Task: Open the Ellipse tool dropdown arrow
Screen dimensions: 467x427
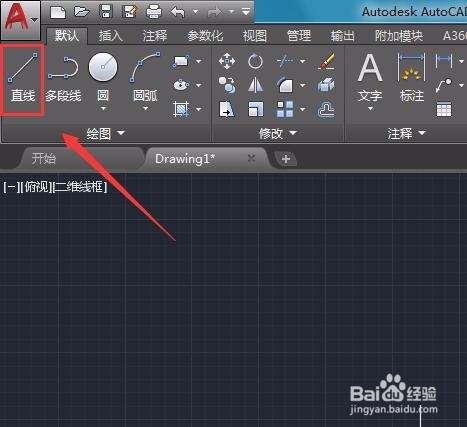Action: (198, 85)
